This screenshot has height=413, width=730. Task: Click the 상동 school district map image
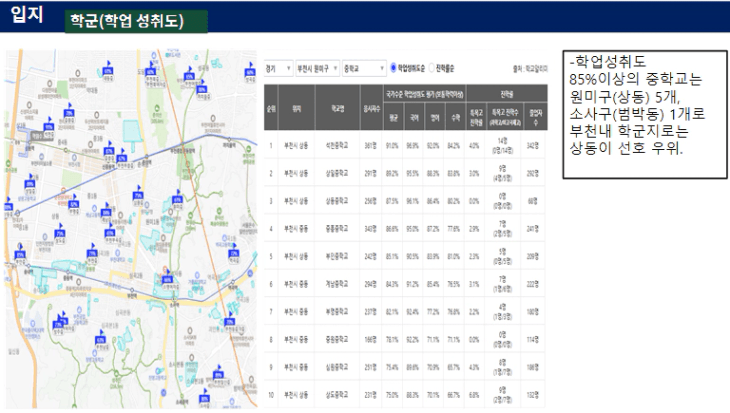(131, 229)
